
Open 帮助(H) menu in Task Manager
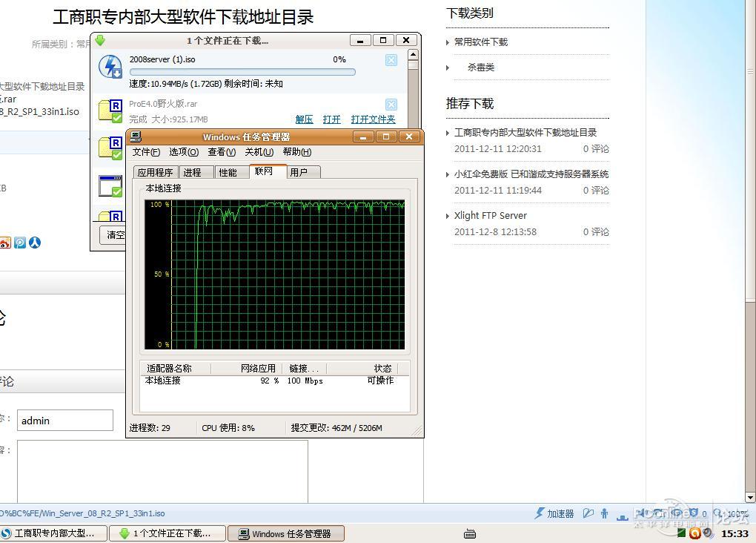297,152
